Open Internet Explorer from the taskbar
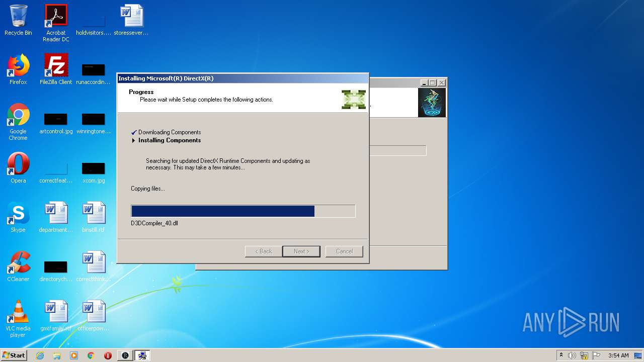Image resolution: width=644 pixels, height=362 pixels. (40, 355)
